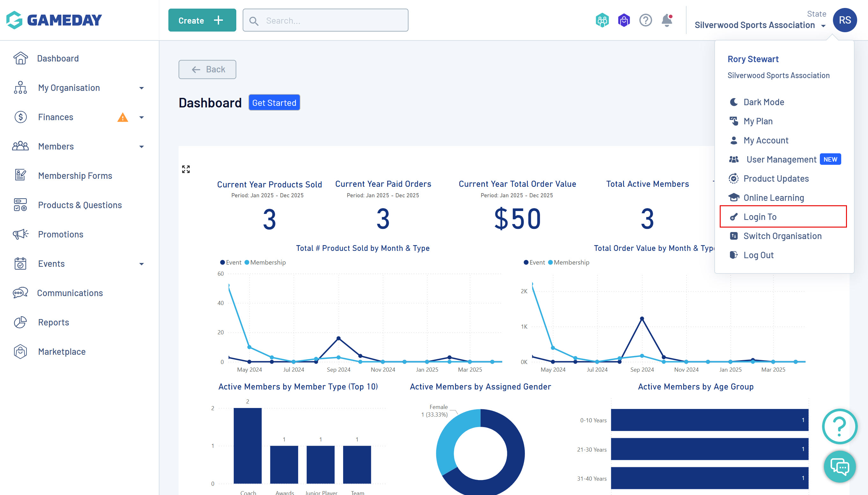Click the purple shopping bag marketplace icon

tap(624, 20)
